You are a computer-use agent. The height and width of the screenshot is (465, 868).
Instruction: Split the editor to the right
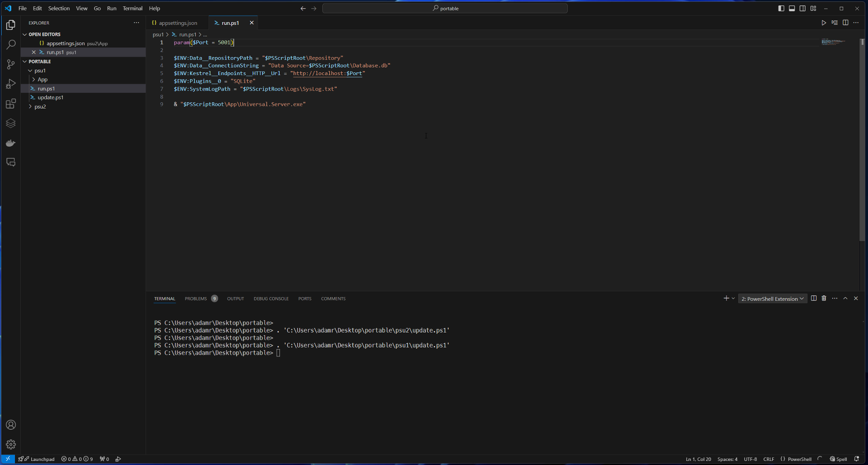tap(845, 23)
